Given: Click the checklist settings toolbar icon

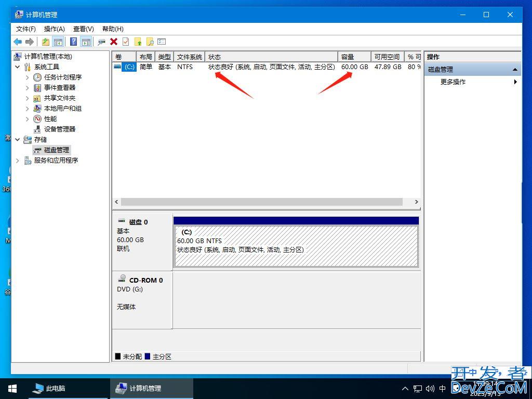Looking at the screenshot, I should coord(162,42).
